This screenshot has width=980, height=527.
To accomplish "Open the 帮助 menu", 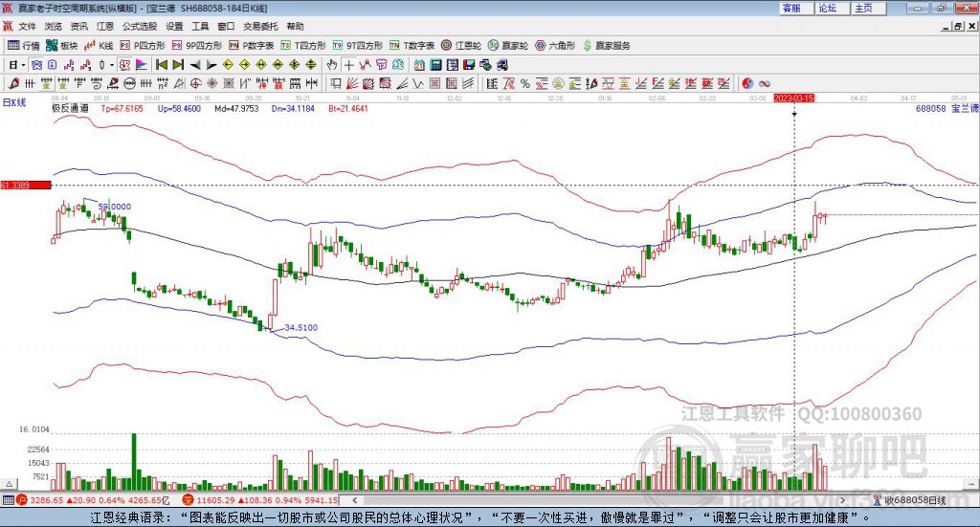I will (295, 26).
